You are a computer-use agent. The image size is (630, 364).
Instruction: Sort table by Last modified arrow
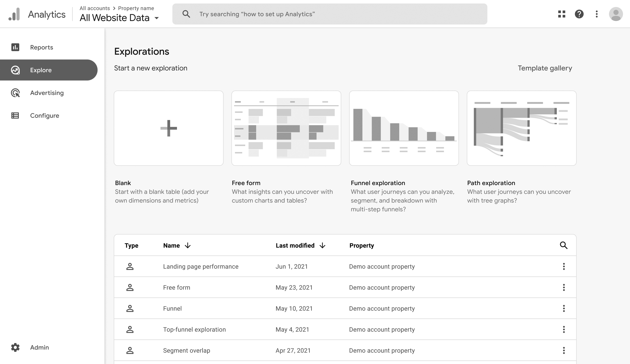(322, 245)
